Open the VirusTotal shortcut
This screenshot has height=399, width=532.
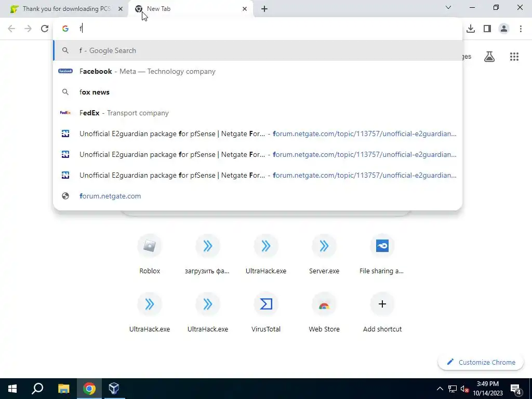pos(266,312)
